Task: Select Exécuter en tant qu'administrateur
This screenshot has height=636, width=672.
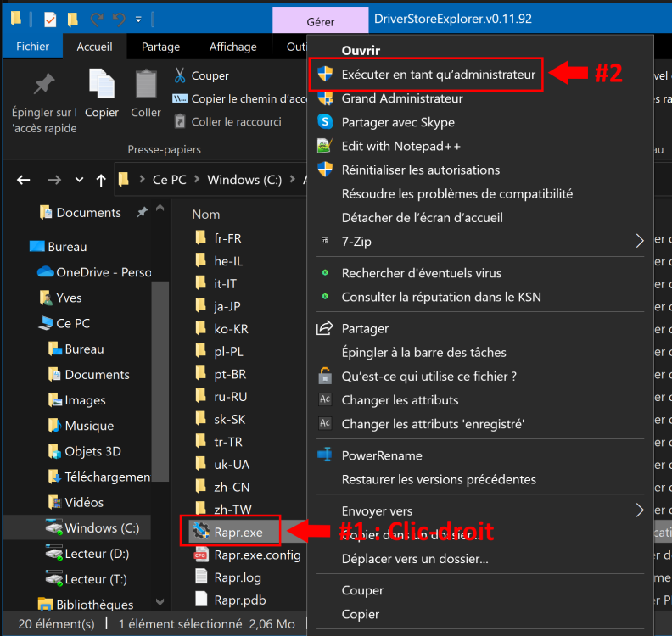Action: [438, 75]
